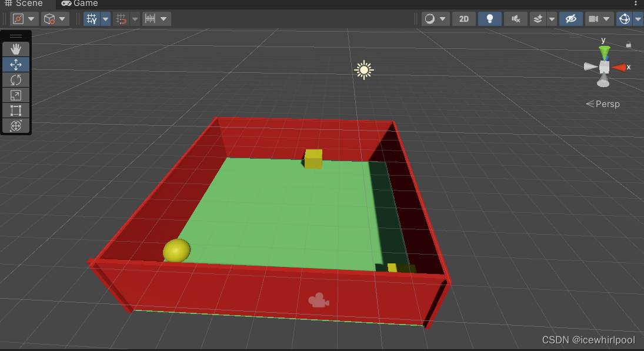Toggle scene lighting on or off

click(489, 18)
